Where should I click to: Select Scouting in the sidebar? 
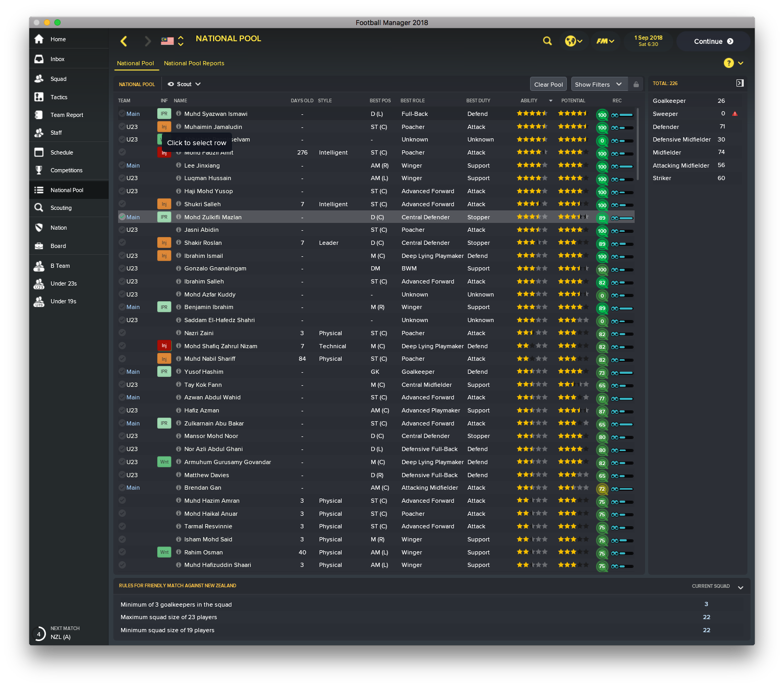69,208
